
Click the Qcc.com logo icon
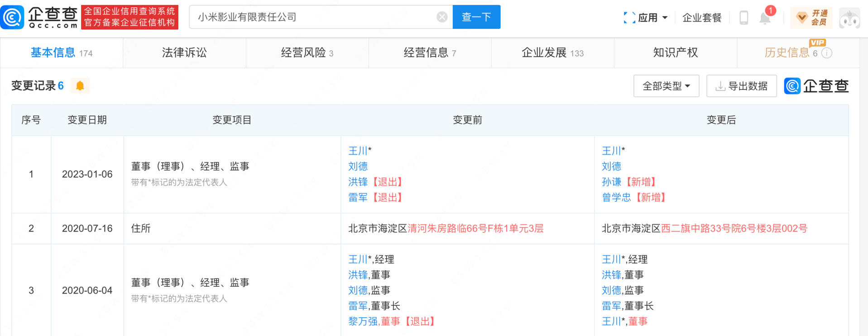12,17
